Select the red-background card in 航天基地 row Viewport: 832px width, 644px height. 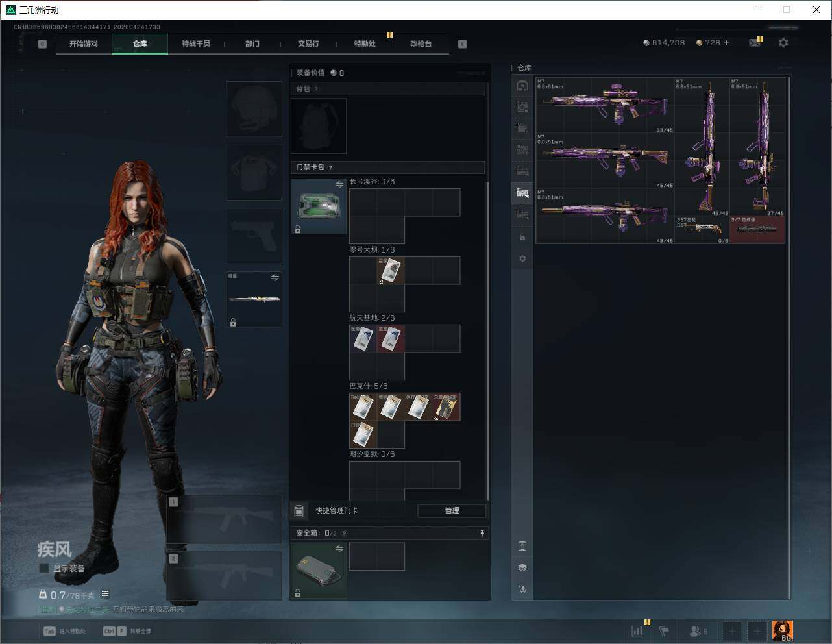(x=391, y=339)
